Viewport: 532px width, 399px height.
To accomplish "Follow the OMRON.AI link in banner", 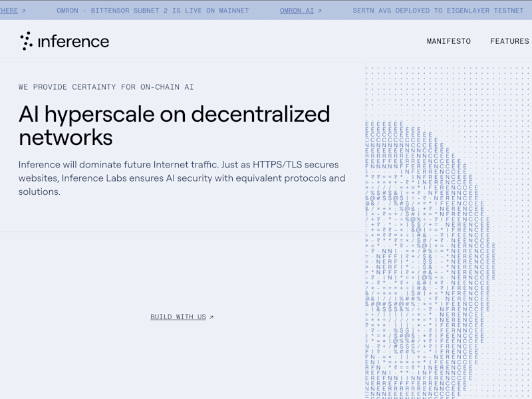I will click(297, 11).
